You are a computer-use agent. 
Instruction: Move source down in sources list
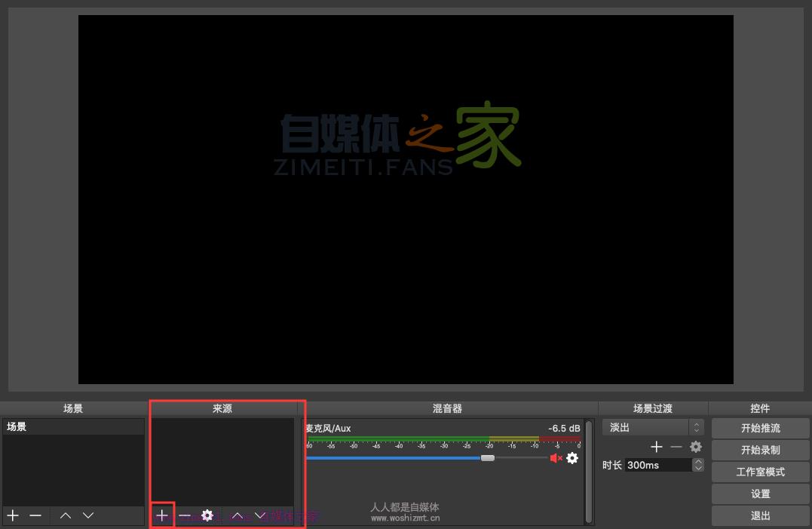[x=260, y=515]
